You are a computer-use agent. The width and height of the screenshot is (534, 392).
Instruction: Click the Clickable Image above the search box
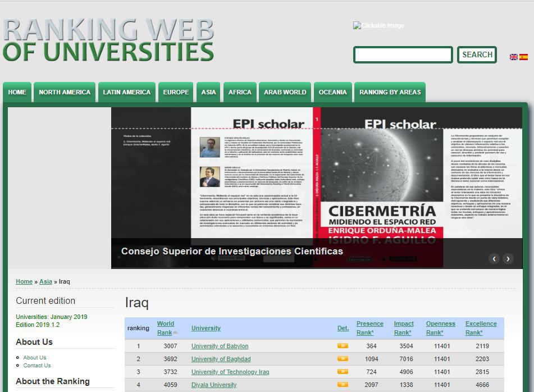(x=378, y=25)
